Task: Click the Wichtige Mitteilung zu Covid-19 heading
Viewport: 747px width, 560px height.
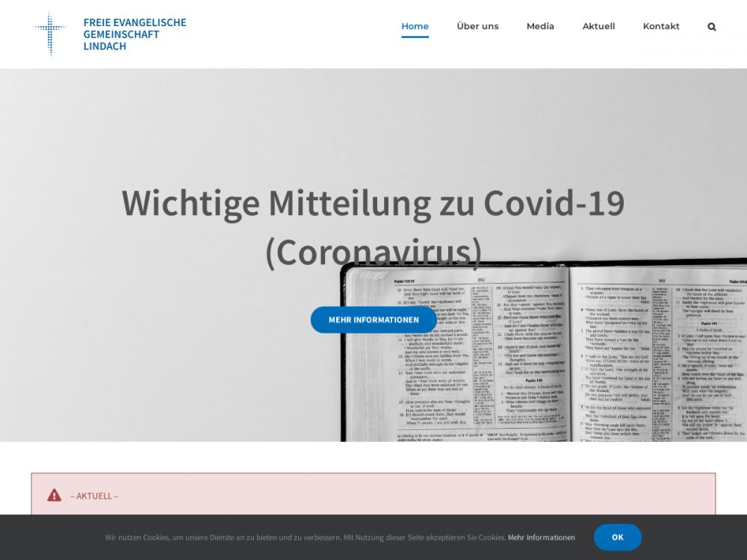Action: coord(373,202)
